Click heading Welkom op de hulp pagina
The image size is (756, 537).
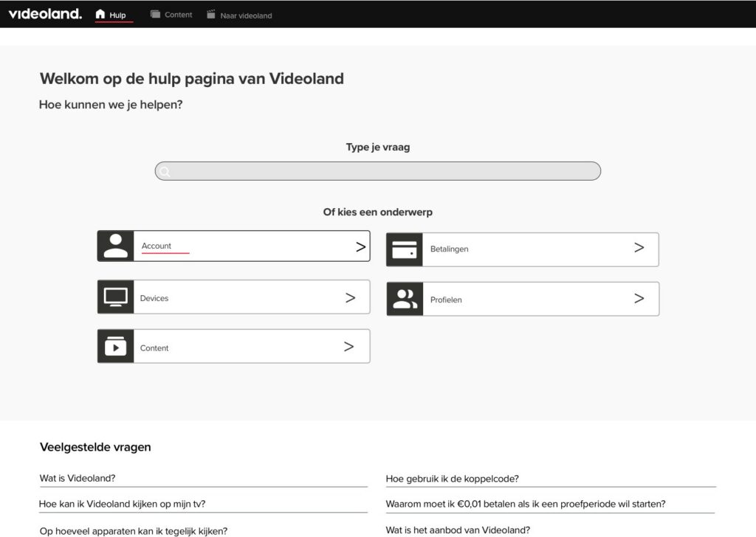[192, 78]
